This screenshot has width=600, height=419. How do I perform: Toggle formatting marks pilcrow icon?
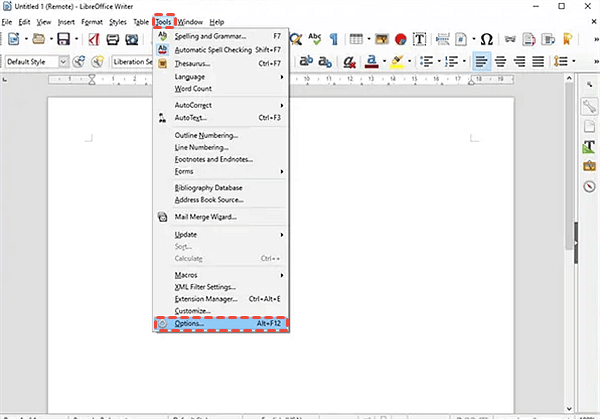[334, 39]
